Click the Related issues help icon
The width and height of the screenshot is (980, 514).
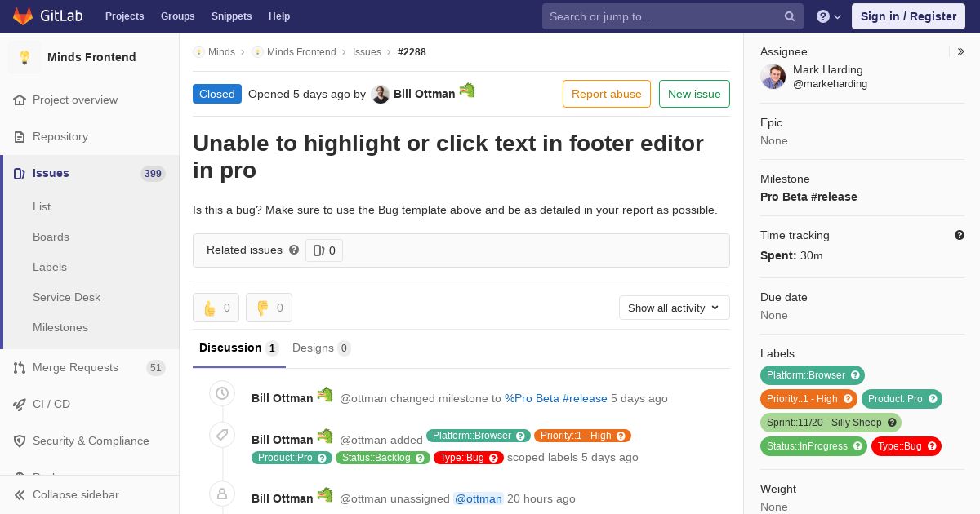tap(294, 250)
